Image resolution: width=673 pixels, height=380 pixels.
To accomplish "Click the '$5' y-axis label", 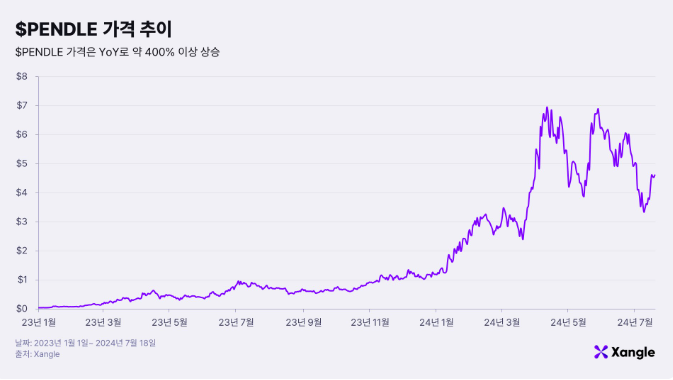I will (22, 164).
